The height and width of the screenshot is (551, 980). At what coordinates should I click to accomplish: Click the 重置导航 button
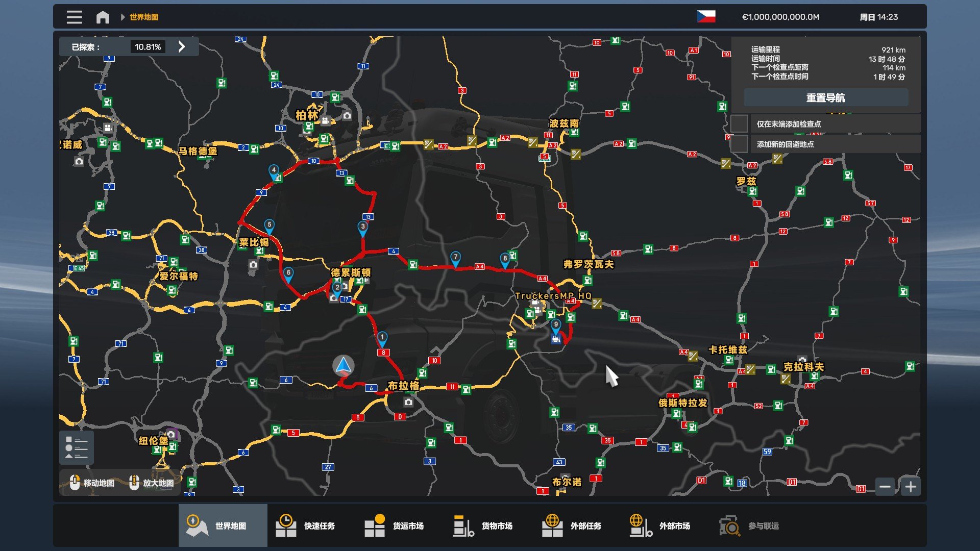825,97
